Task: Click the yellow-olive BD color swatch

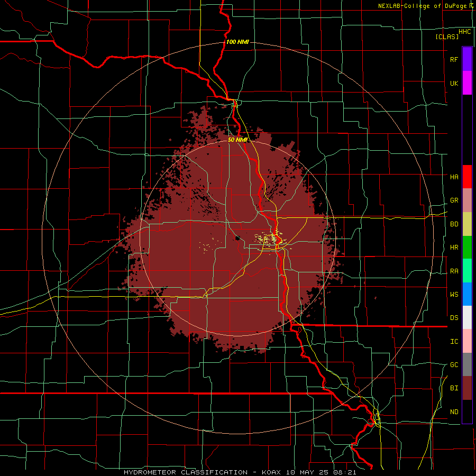Action: click(467, 224)
